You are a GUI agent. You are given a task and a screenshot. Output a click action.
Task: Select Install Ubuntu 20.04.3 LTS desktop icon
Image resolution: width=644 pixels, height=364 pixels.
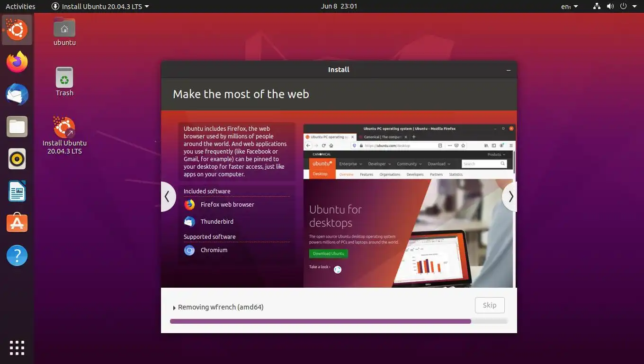pyautogui.click(x=64, y=136)
